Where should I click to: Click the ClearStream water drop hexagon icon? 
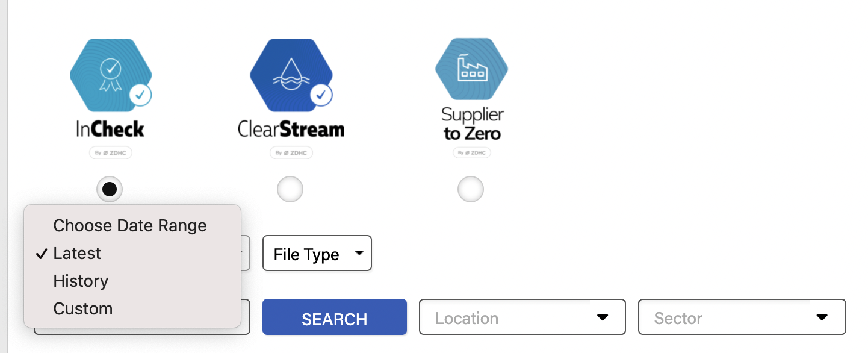[291, 75]
